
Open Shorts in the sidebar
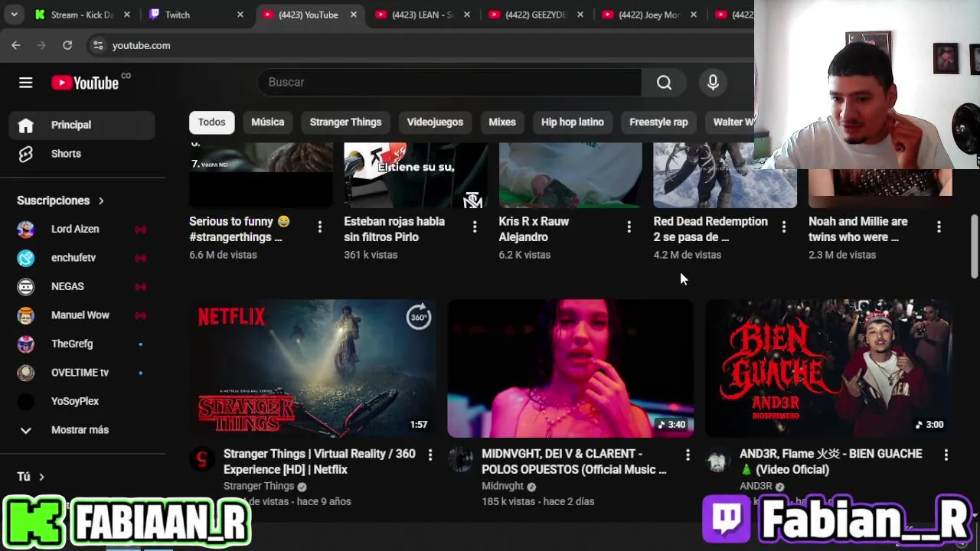tap(82, 154)
